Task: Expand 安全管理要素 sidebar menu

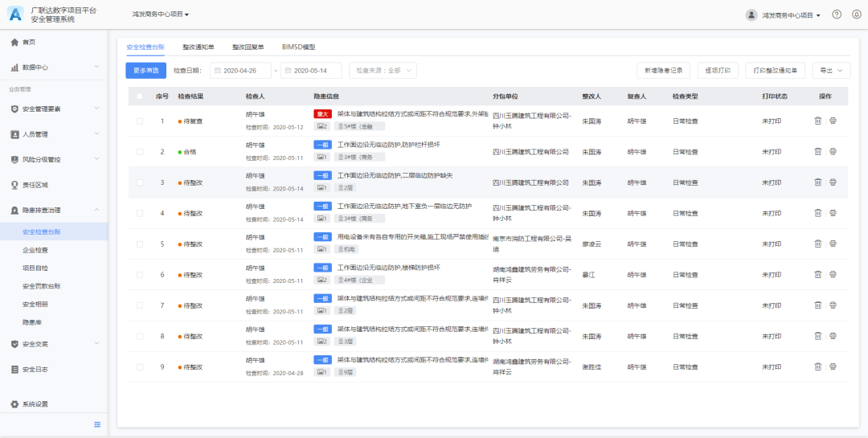Action: click(55, 109)
